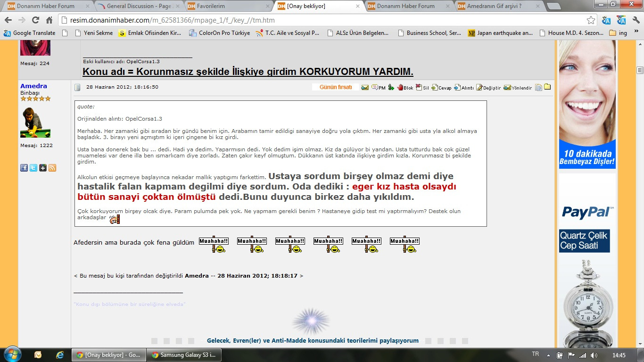Screen dimensions: 644x362
Task: Switch to Samsung Galaxy S3 taskbar window
Action: pyautogui.click(x=183, y=355)
